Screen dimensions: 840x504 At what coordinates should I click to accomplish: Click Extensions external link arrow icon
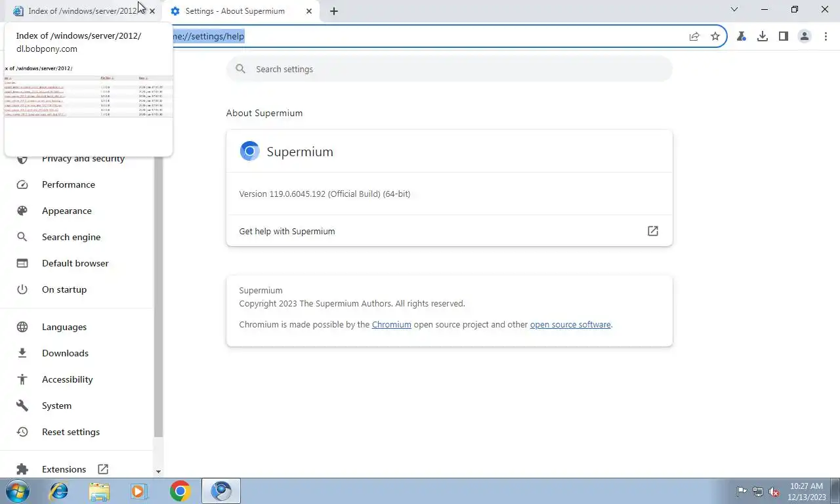point(103,469)
